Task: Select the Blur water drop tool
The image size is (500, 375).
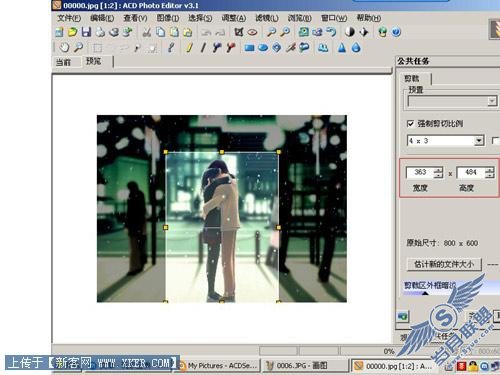Action: (356, 48)
